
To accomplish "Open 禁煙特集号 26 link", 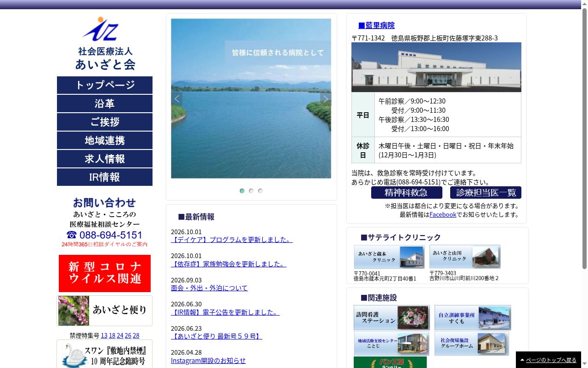I will [x=128, y=335].
